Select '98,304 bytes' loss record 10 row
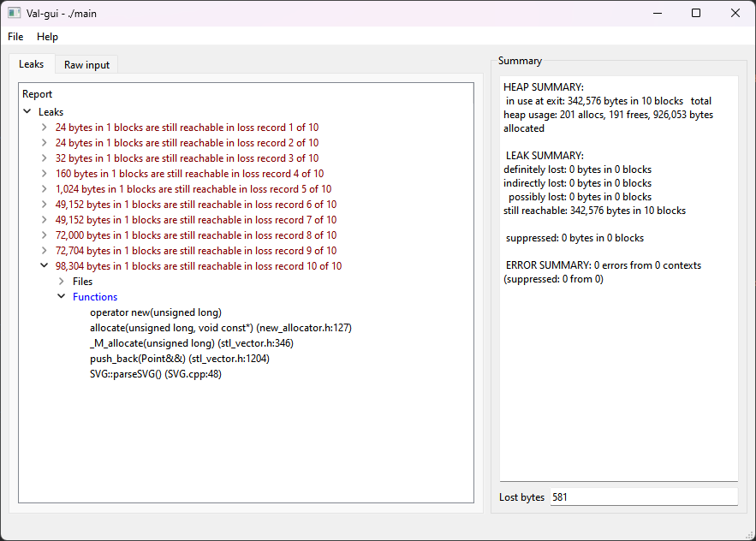Viewport: 756px width, 541px height. pyautogui.click(x=199, y=266)
